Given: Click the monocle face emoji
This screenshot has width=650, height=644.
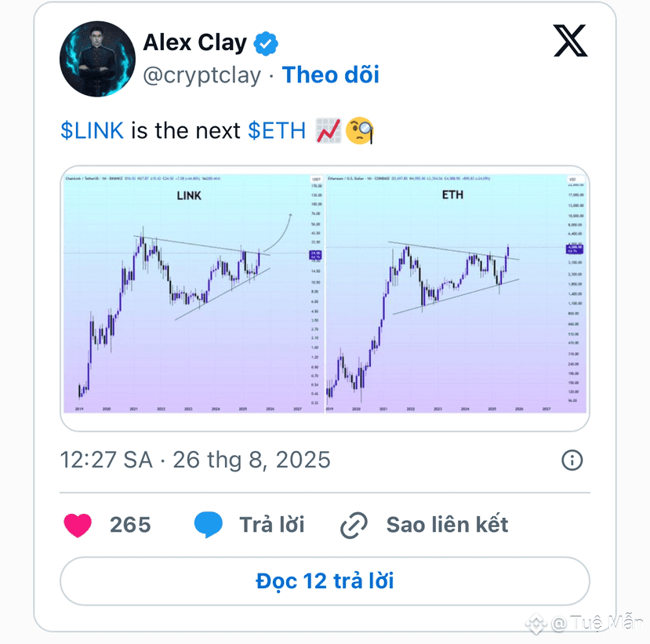Looking at the screenshot, I should tap(360, 131).
